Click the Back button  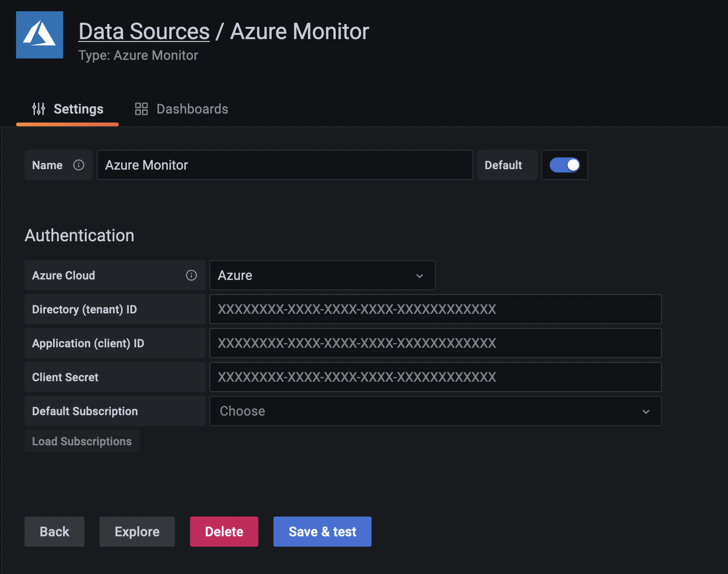click(54, 532)
